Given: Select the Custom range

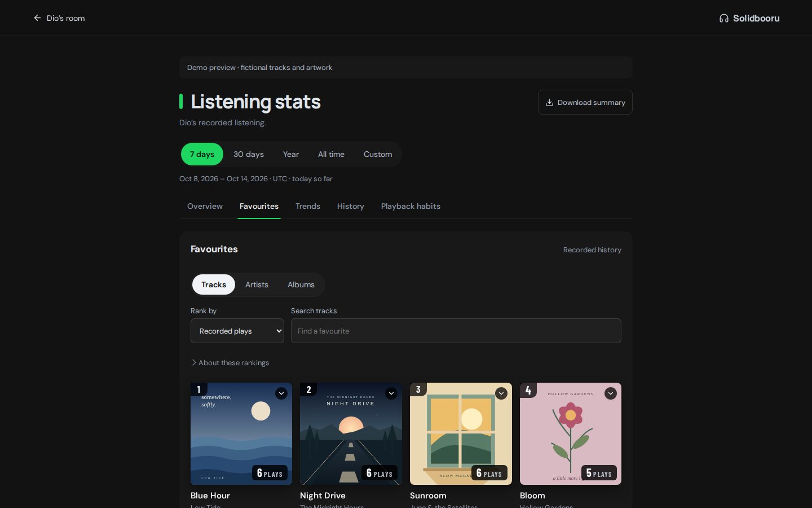Looking at the screenshot, I should 378,154.
